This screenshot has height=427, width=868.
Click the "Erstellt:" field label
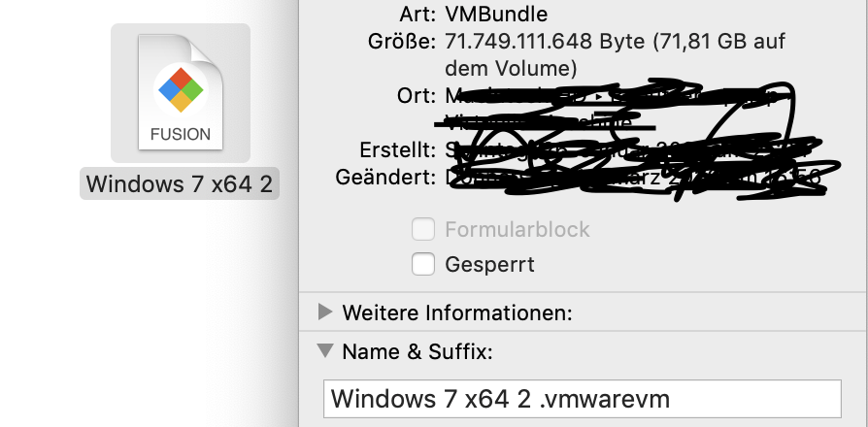click(x=392, y=151)
